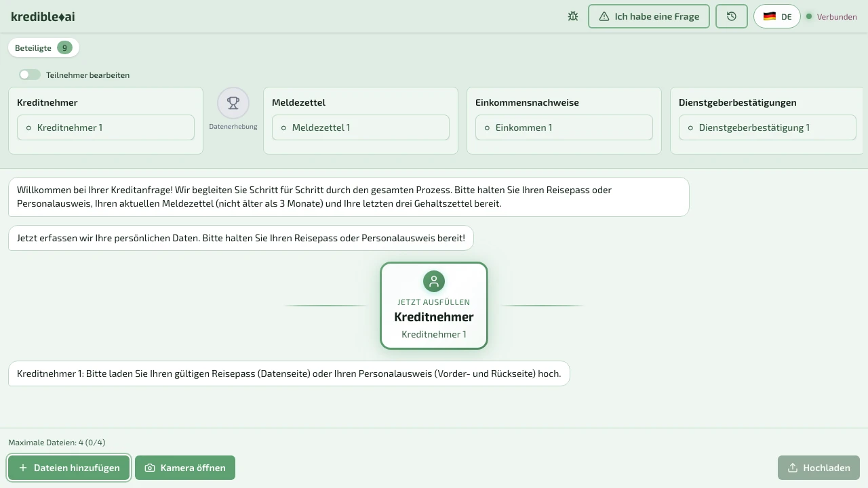This screenshot has height=488, width=868.
Task: Select the Beteiligte tab
Action: click(43, 47)
